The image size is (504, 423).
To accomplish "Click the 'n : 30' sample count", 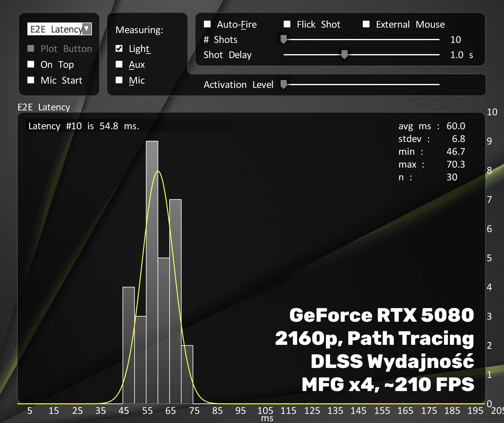I will [428, 177].
